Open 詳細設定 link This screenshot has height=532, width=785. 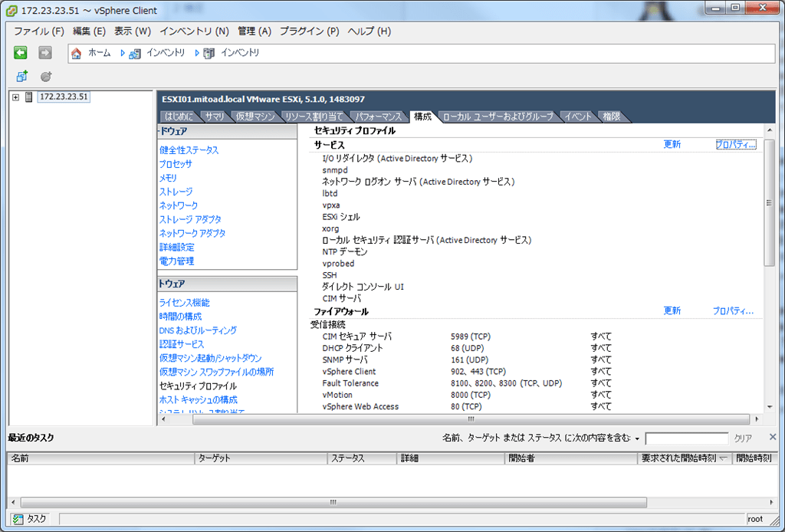pos(177,248)
